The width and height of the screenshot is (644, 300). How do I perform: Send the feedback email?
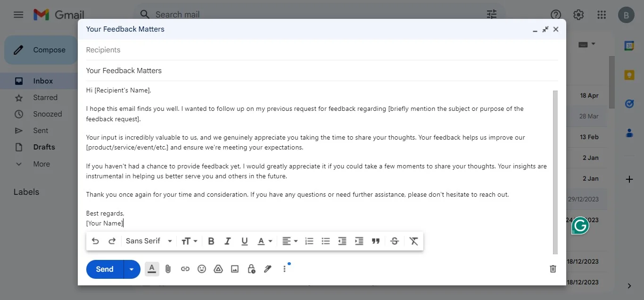click(103, 269)
